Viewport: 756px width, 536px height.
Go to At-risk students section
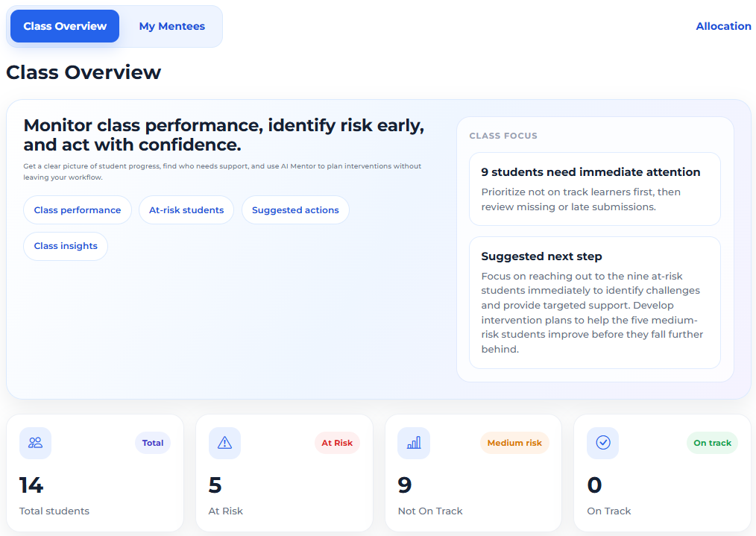coord(186,209)
